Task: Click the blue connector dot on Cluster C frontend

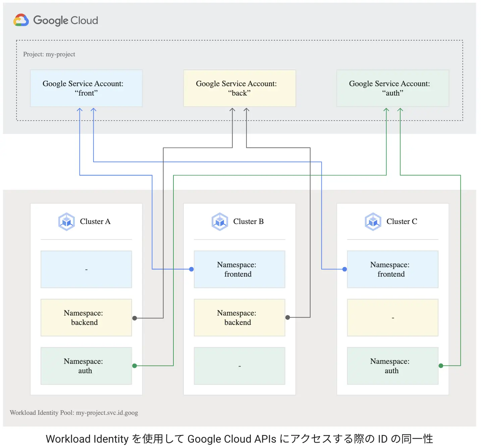Action: click(344, 269)
